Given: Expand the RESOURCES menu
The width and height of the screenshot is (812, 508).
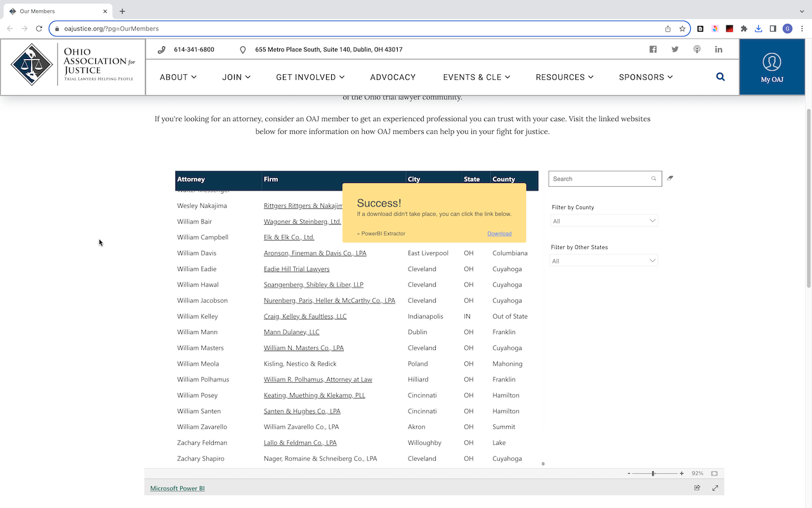Looking at the screenshot, I should click(x=565, y=77).
